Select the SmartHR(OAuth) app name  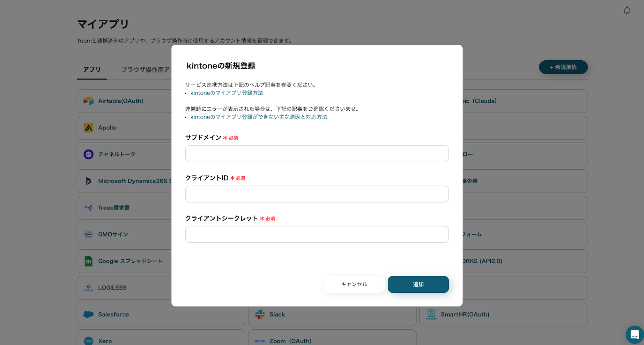click(465, 314)
